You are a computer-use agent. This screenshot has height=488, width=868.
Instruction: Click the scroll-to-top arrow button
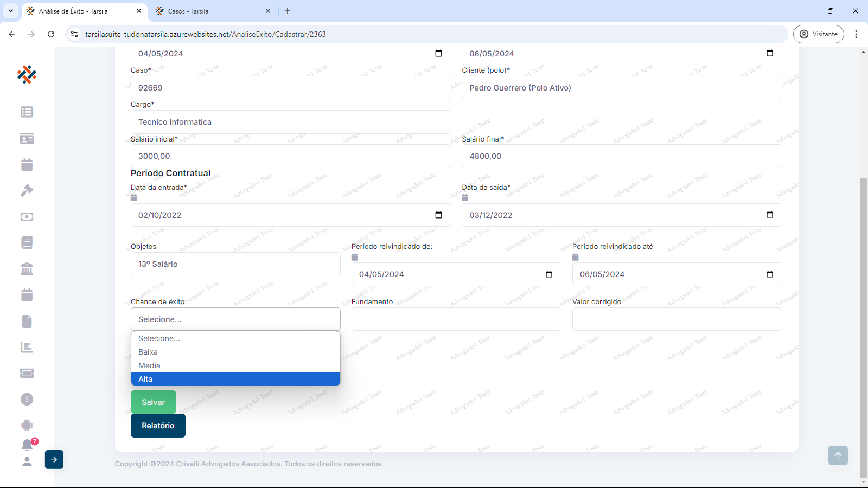tap(838, 455)
